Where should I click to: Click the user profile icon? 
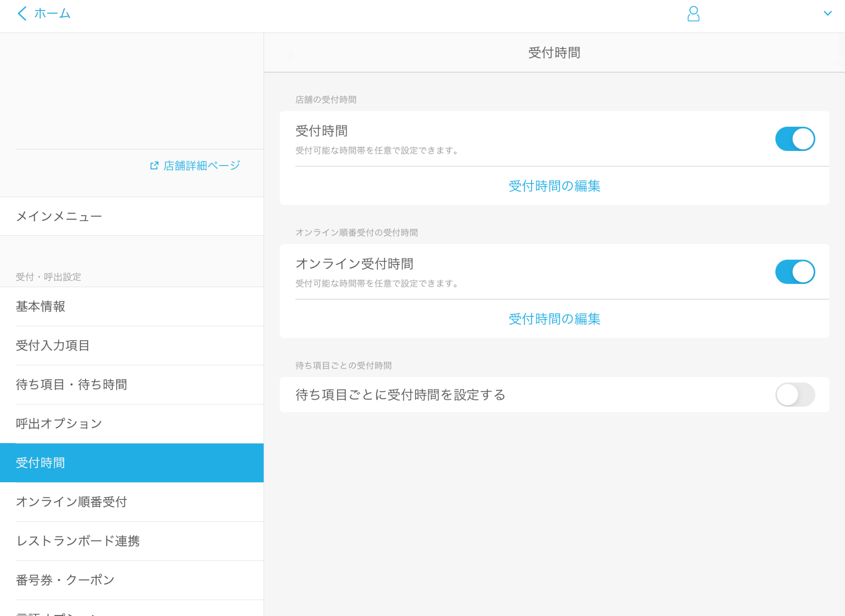point(693,14)
